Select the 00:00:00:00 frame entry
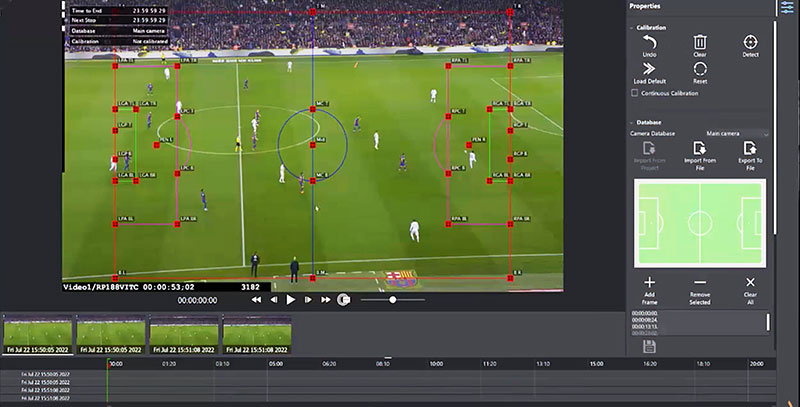The height and width of the screenshot is (407, 800). tap(644, 313)
